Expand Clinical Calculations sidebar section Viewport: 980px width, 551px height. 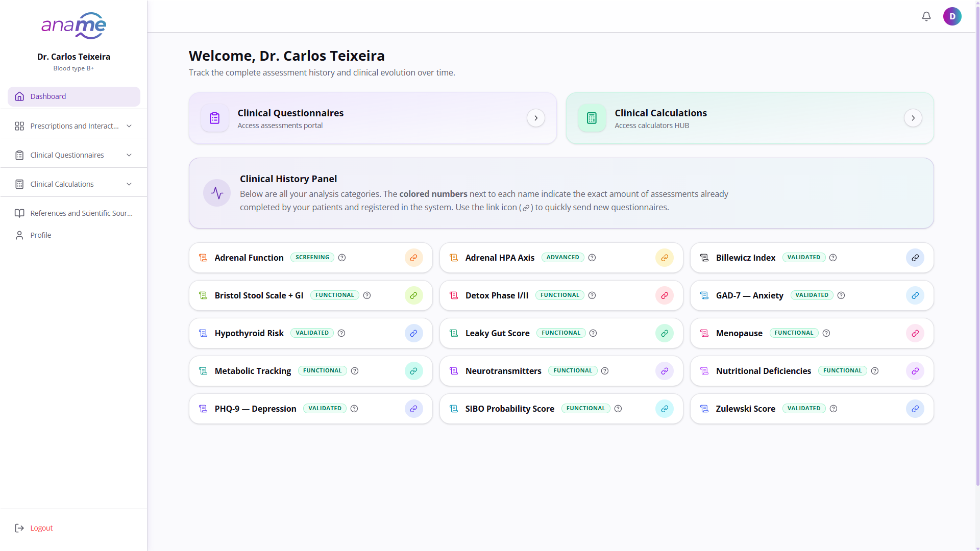coord(74,184)
